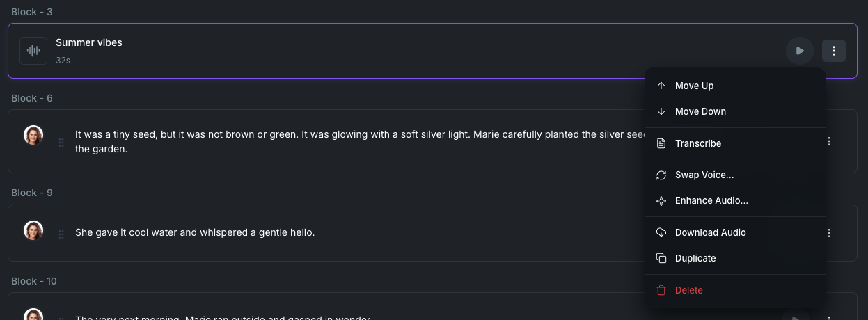Image resolution: width=868 pixels, height=320 pixels.
Task: Click the Block 6 text about the silver seed
Action: click(348, 134)
